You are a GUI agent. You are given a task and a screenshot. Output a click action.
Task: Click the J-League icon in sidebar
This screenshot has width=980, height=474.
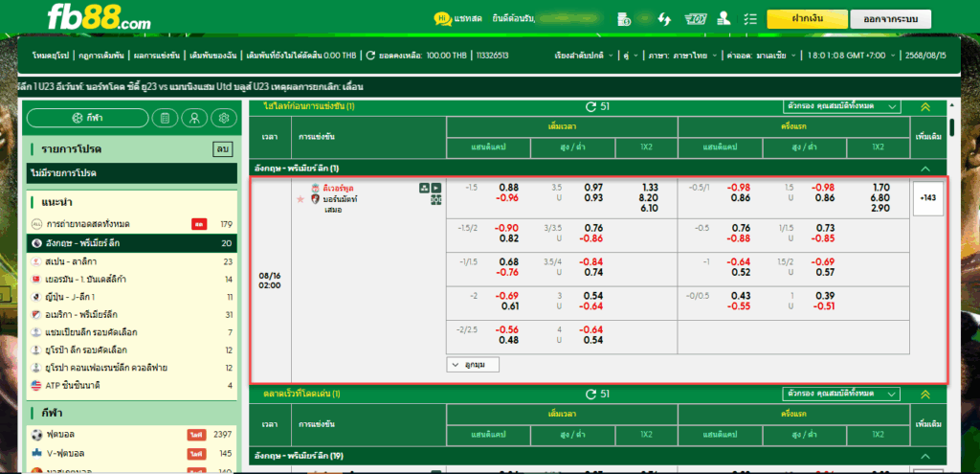pyautogui.click(x=36, y=297)
